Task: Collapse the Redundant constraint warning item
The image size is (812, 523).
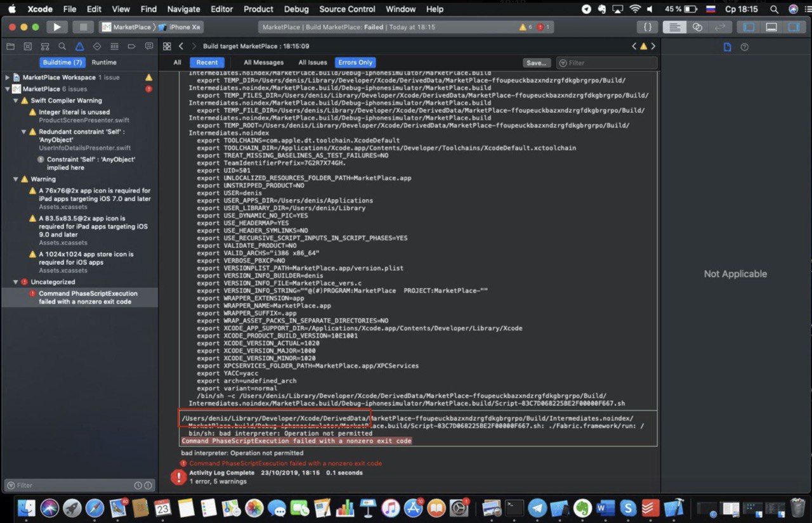Action: click(x=24, y=132)
